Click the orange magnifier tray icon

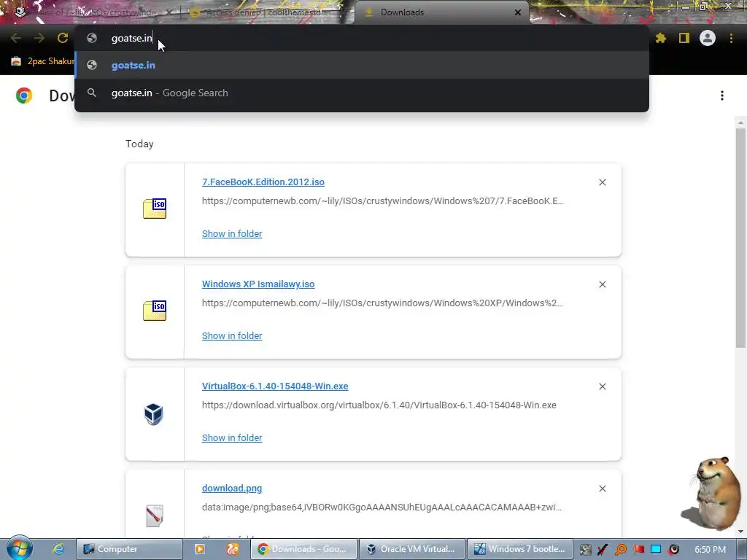click(x=620, y=549)
